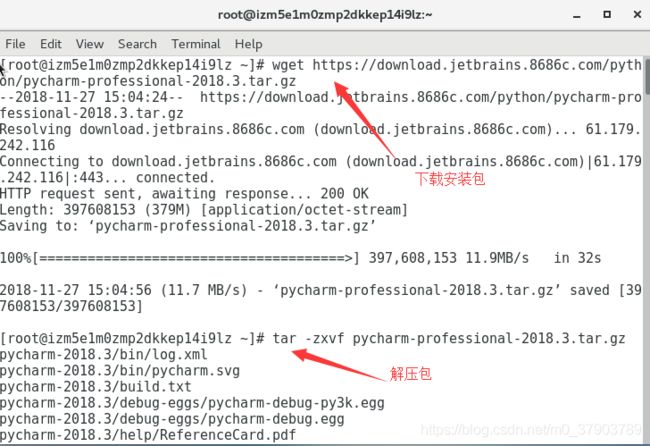The image size is (650, 446).
Task: Open the Terminal menu
Action: 196,44
